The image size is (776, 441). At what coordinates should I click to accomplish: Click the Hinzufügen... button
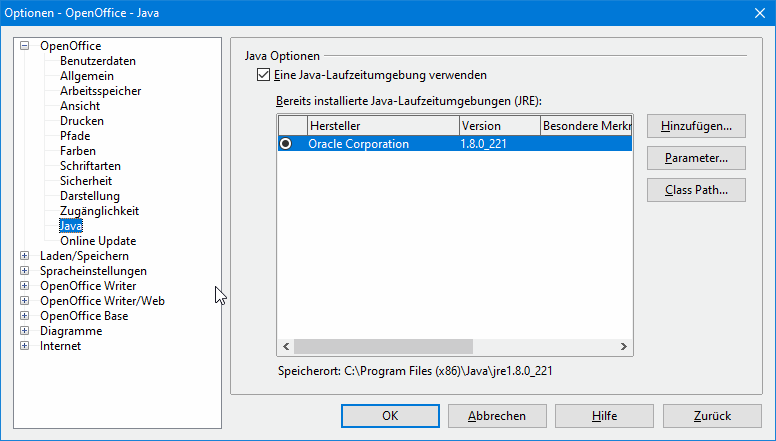click(x=696, y=126)
